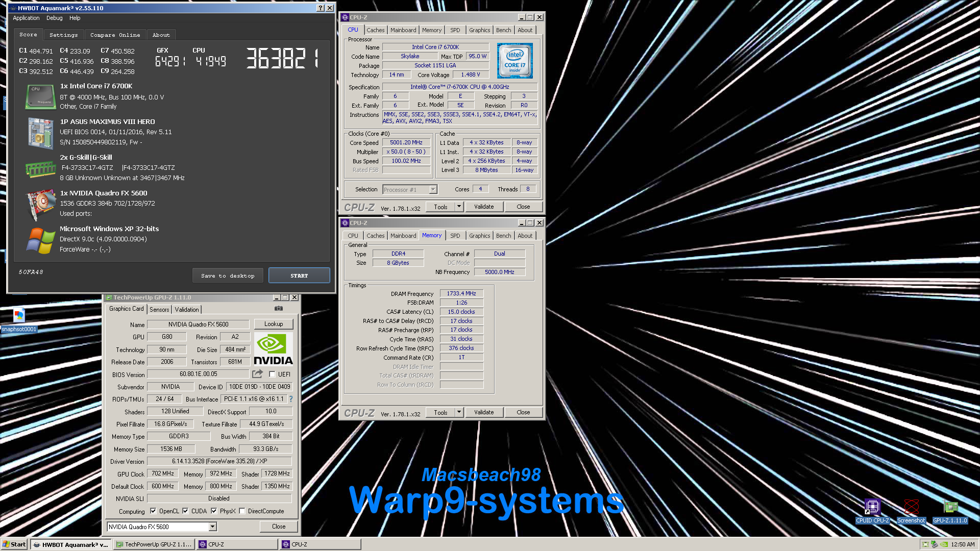980x551 pixels.
Task: Click the Quadro graphics card icon
Action: tap(40, 205)
